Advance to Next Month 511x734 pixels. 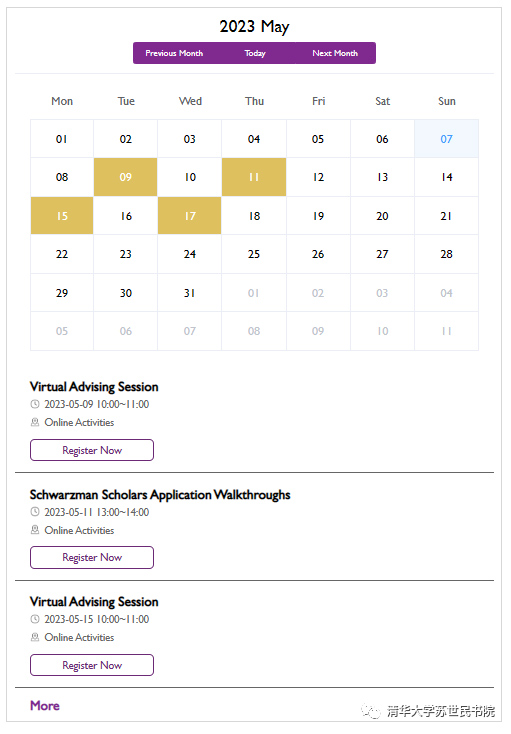click(x=335, y=53)
